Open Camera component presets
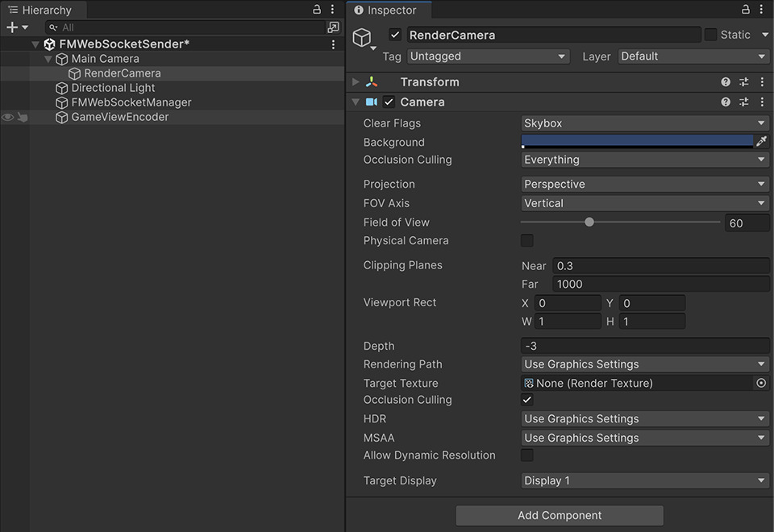 (x=743, y=102)
